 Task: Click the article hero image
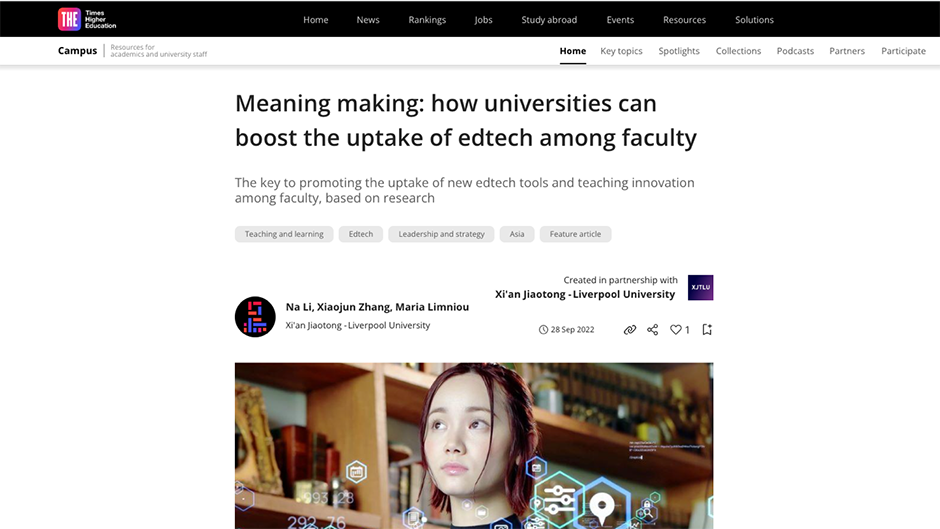click(x=474, y=446)
